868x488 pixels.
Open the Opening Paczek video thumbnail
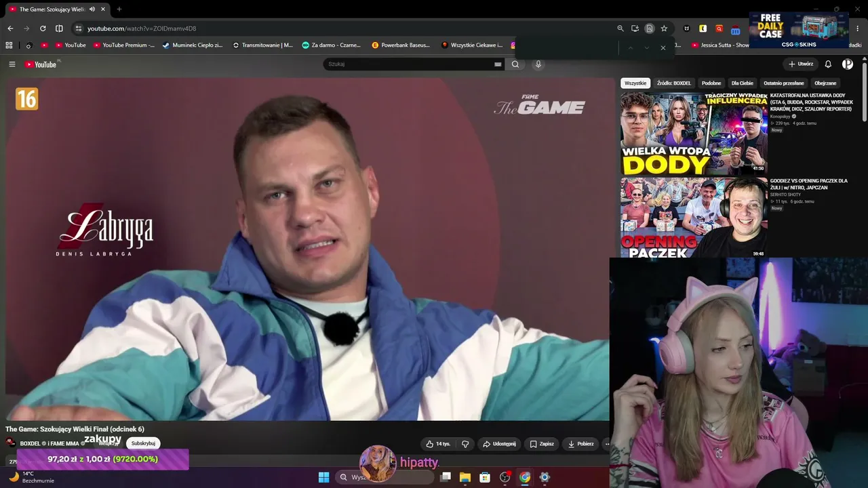click(x=694, y=218)
